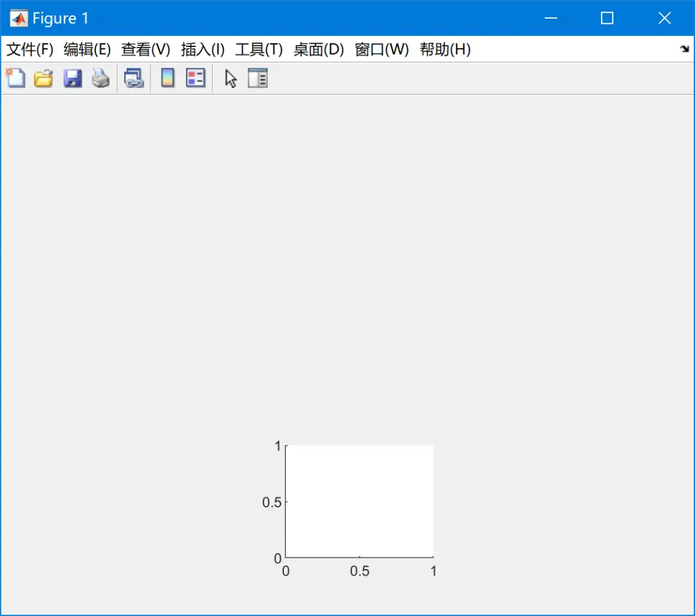
Task: Maximize the Figure 1 window
Action: (x=607, y=18)
